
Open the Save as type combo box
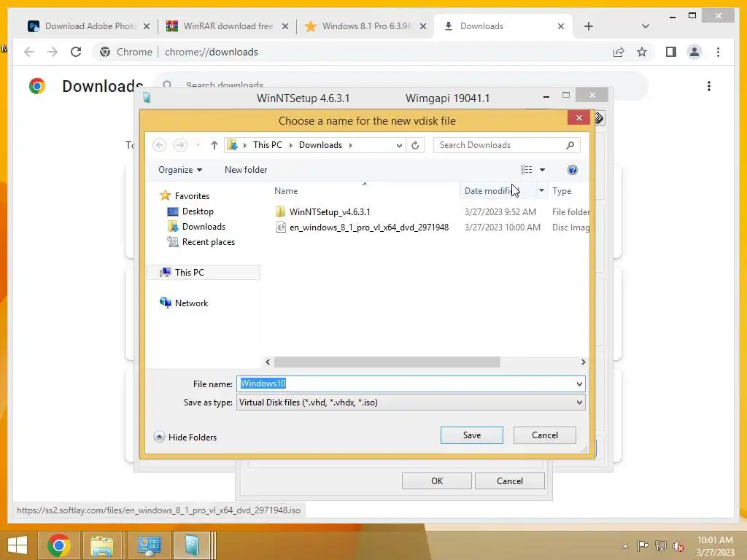[x=411, y=402]
